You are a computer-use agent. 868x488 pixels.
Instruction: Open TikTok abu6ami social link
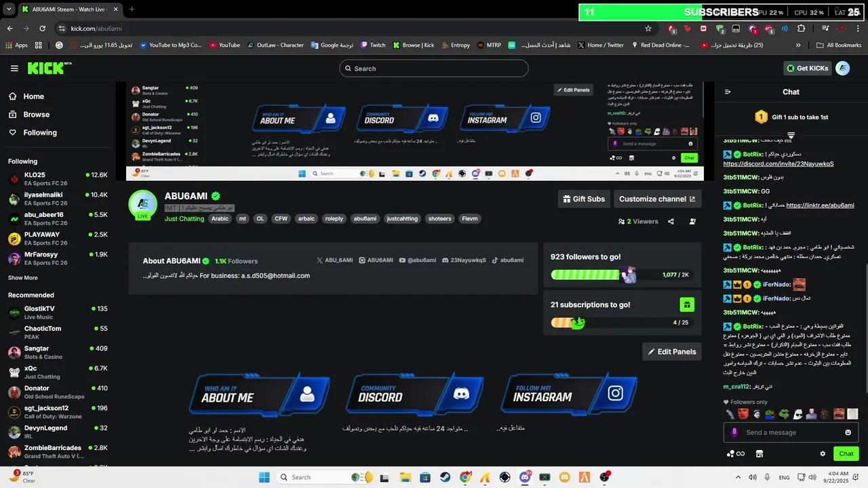(508, 260)
